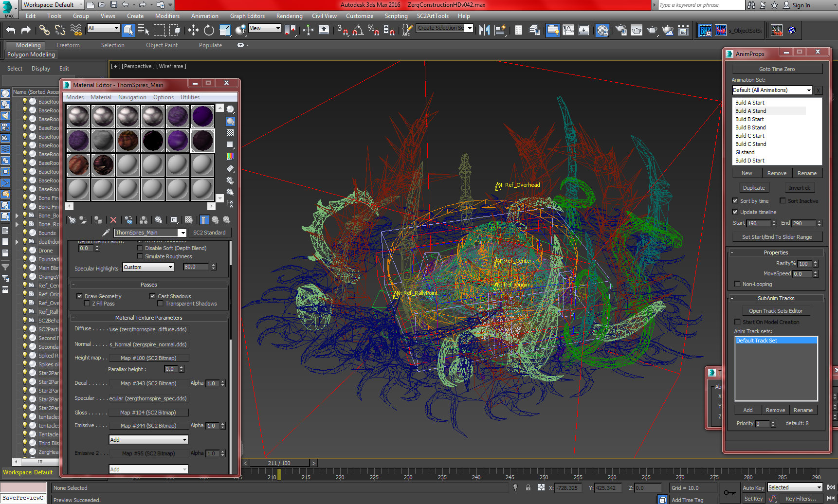Open the Workspace: Default dropdown
The width and height of the screenshot is (838, 504).
[x=53, y=5]
